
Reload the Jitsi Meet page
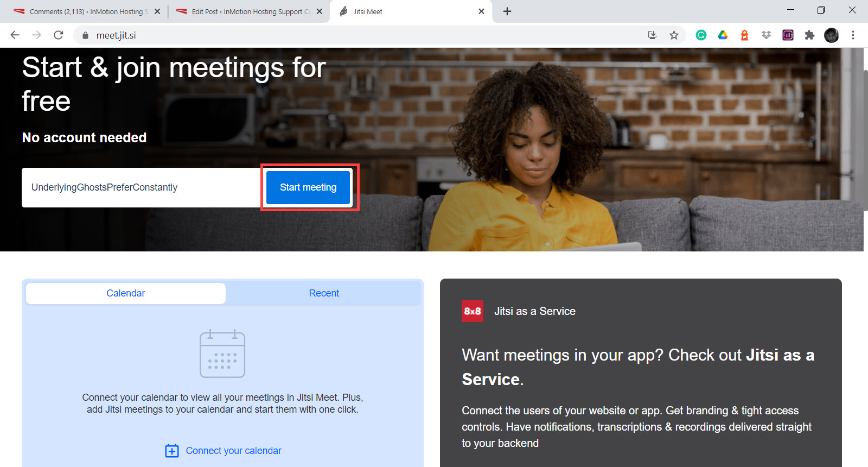coord(59,35)
